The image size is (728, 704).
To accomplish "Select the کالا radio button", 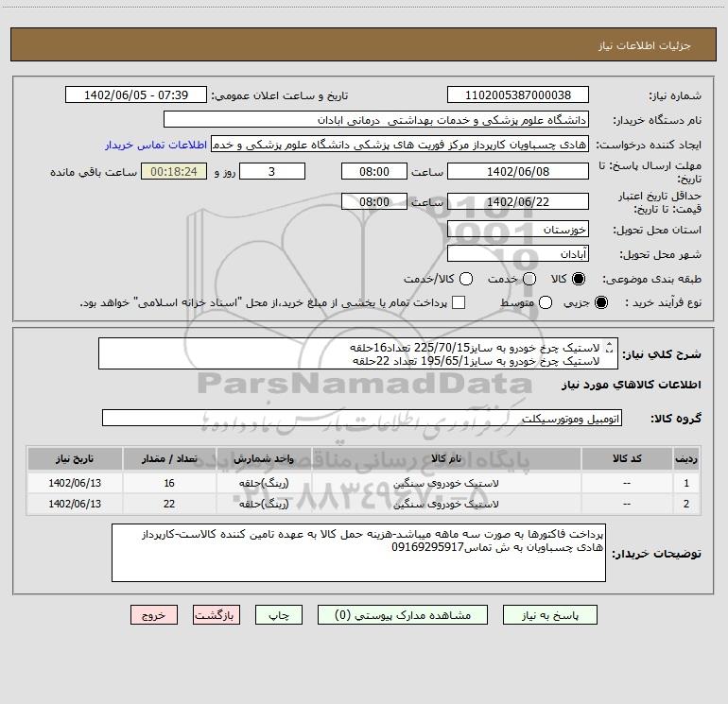I will tap(579, 279).
